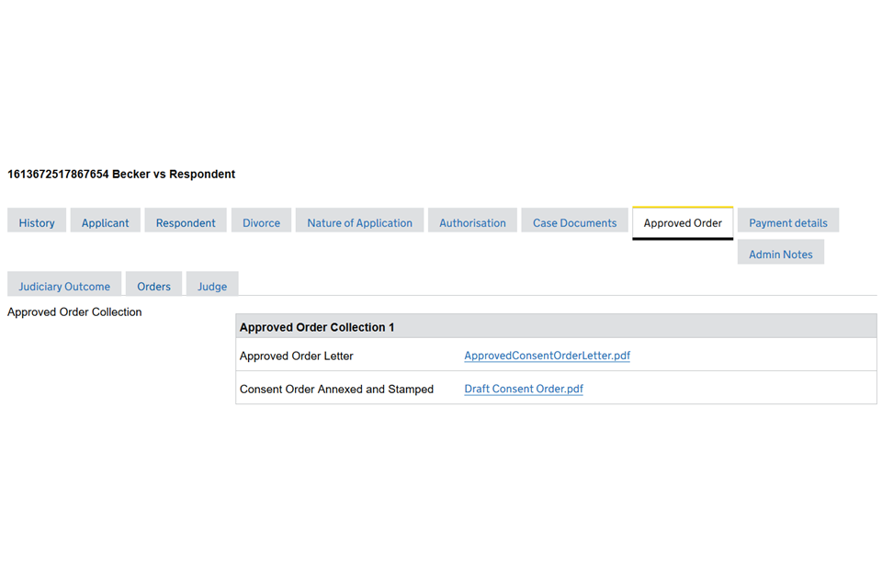The image size is (882, 588).
Task: Open ApprovedConsentOrderLetter.pdf link
Action: (x=547, y=356)
